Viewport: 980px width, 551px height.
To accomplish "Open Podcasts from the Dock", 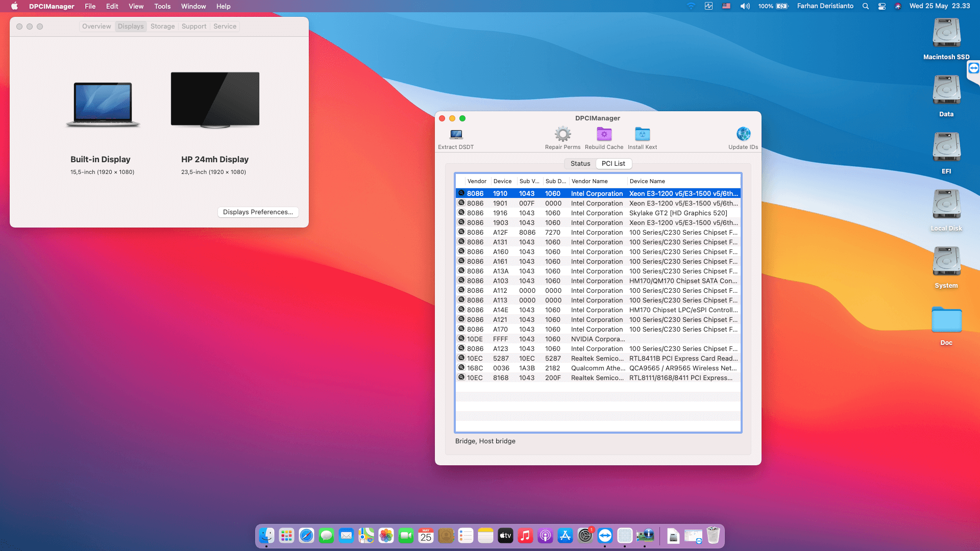I will (x=545, y=536).
